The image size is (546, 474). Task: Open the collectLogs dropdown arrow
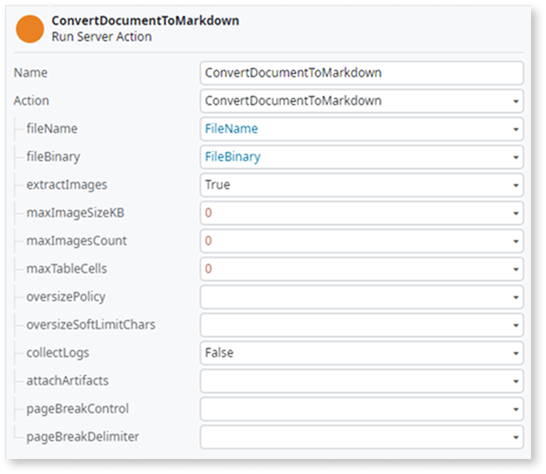point(516,353)
